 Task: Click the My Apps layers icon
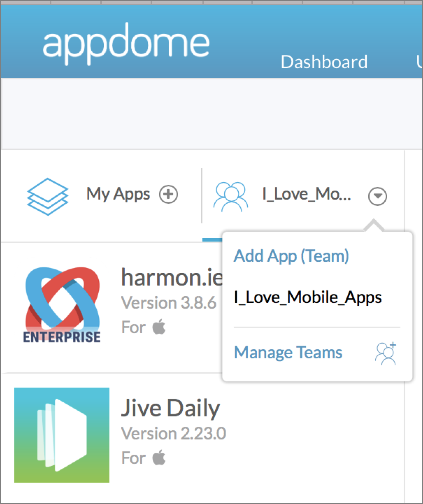(48, 196)
